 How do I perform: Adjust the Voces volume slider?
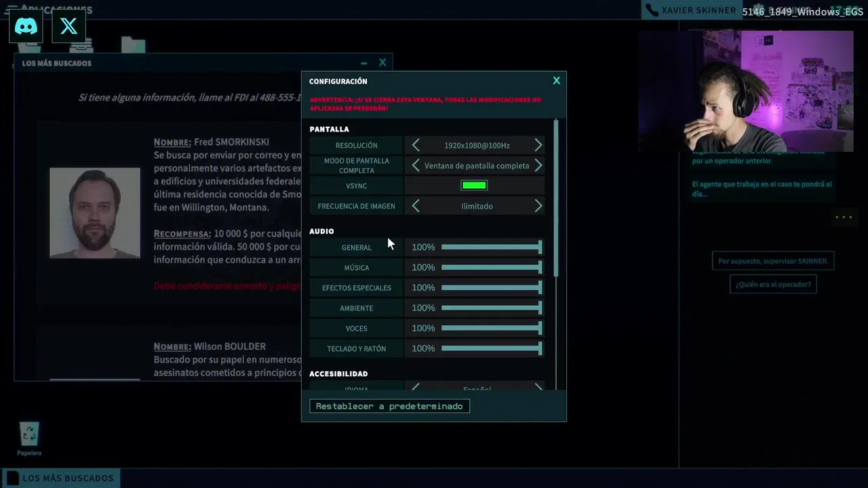click(492, 328)
